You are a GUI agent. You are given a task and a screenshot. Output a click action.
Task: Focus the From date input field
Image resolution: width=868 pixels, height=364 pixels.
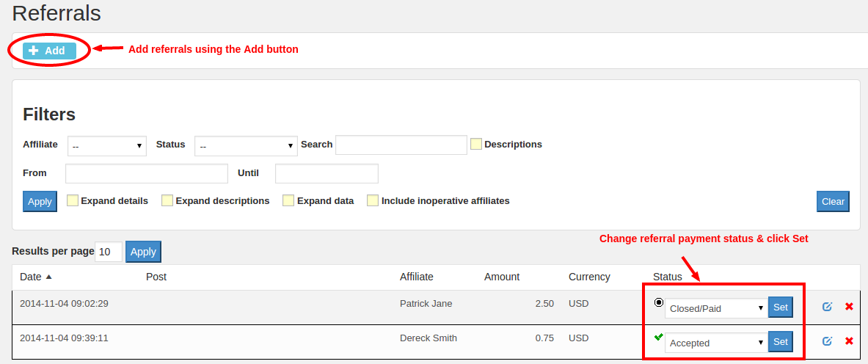tap(147, 173)
